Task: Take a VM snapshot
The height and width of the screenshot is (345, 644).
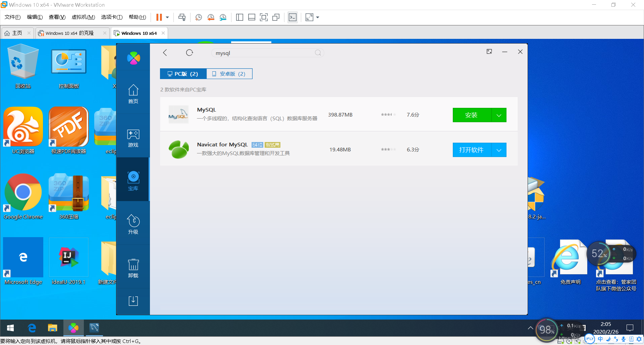Action: click(x=199, y=17)
